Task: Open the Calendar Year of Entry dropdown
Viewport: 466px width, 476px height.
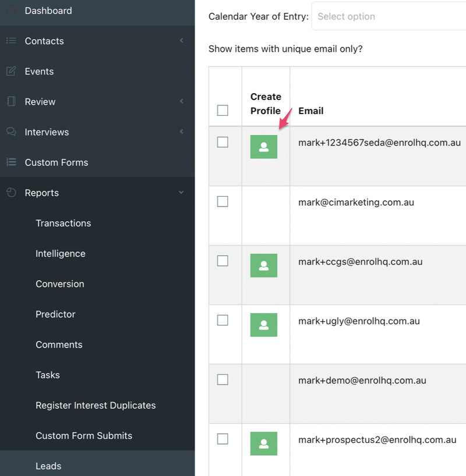Action: coord(389,17)
